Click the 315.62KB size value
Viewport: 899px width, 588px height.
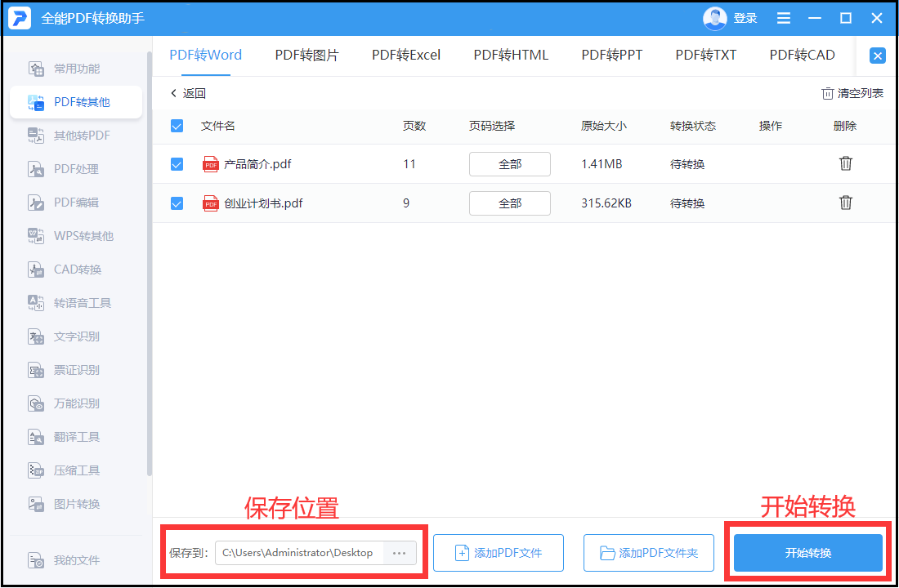click(606, 203)
